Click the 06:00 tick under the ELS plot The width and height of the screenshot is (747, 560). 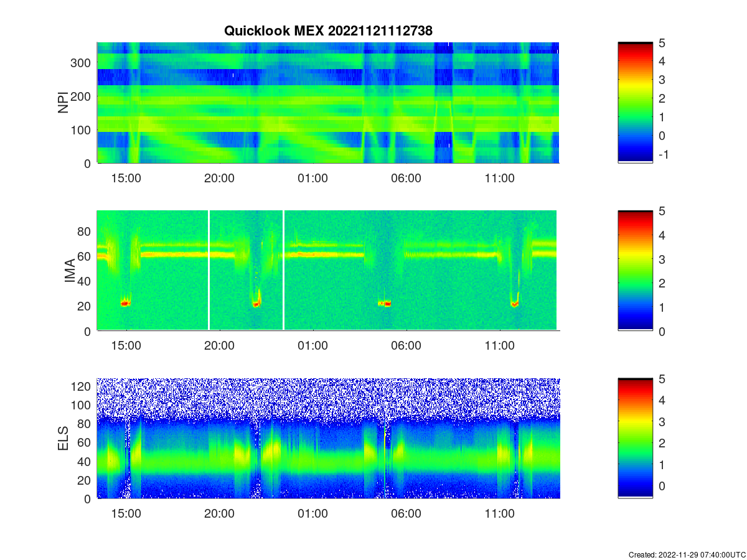click(406, 514)
